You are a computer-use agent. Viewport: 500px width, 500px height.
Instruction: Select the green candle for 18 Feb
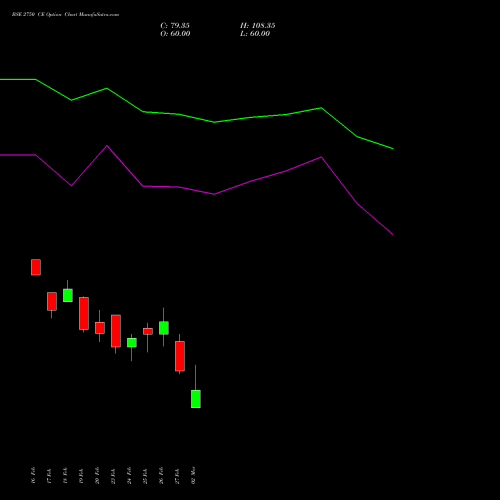[x=68, y=295]
